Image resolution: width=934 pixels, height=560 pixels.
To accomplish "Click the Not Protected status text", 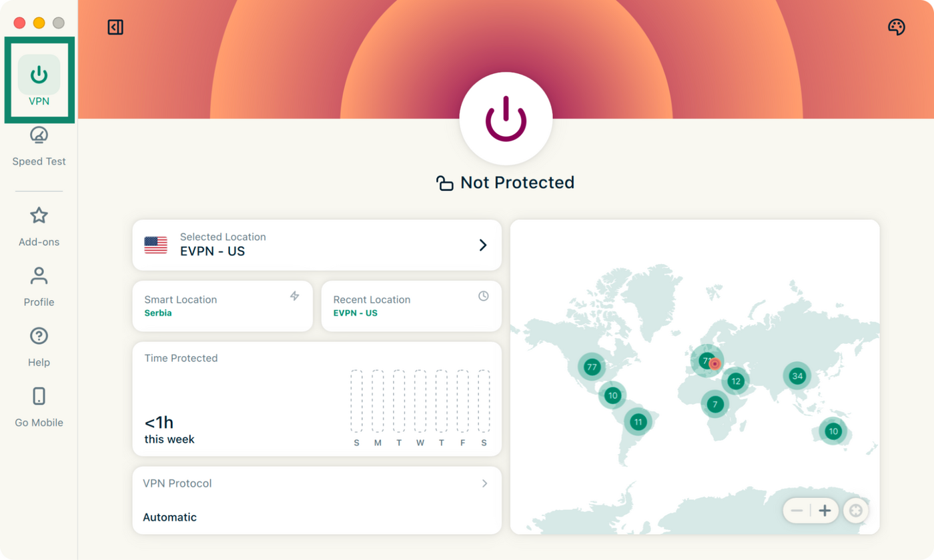I will pos(517,183).
